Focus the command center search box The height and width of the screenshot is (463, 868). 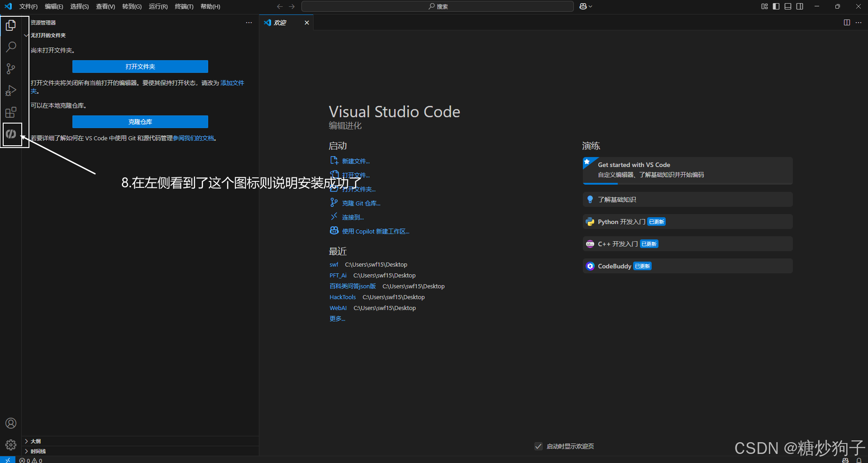(438, 6)
